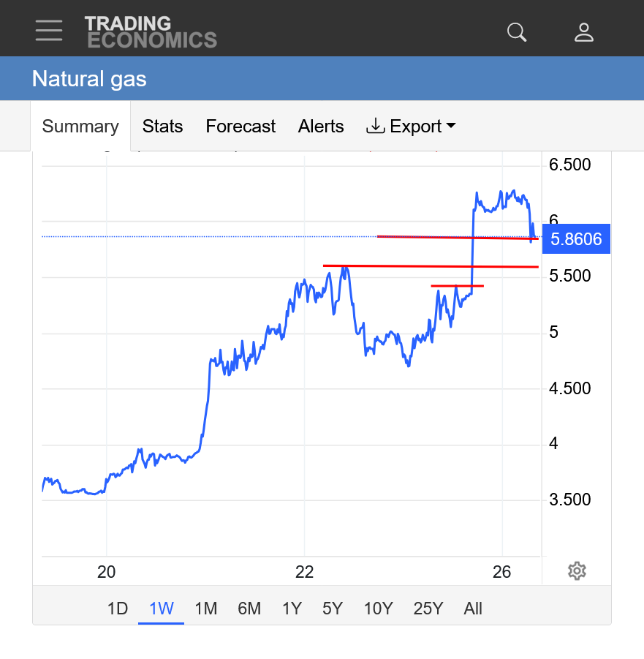Select the 1W time range
Screen dimensions: 644x659
[161, 609]
